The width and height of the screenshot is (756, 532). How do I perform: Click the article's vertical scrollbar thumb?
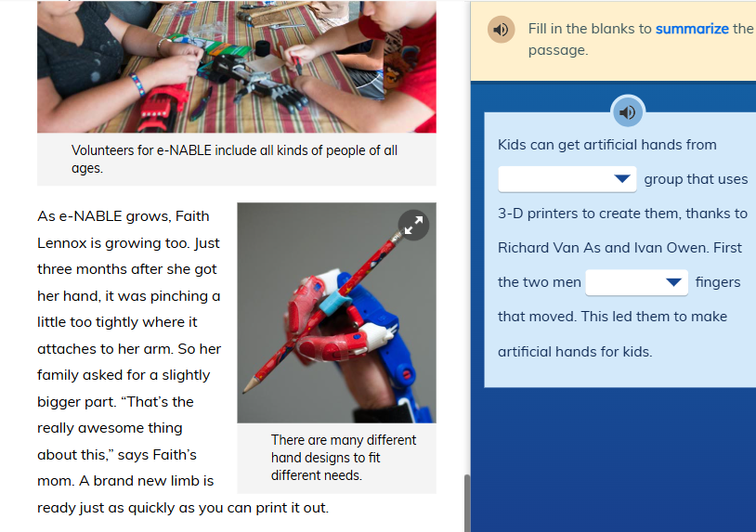point(467,503)
